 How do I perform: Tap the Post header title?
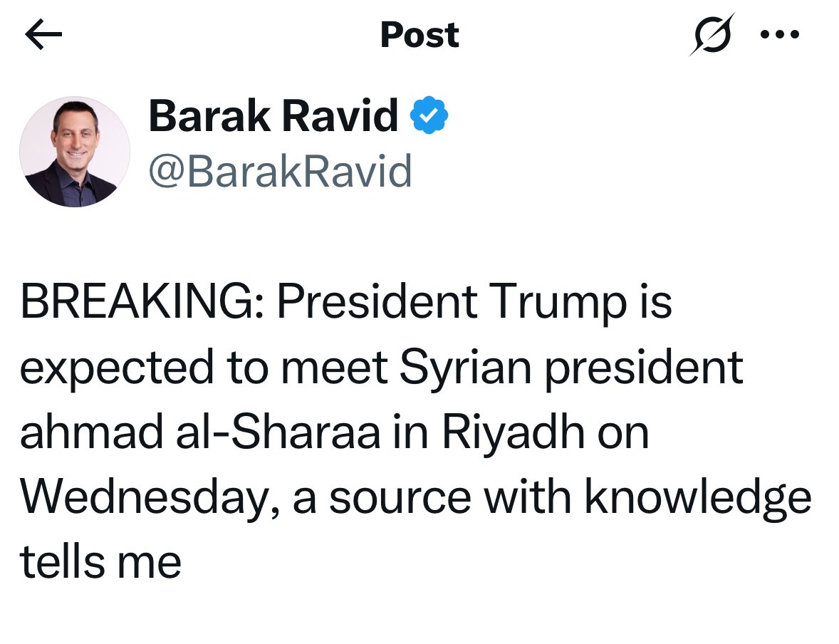pyautogui.click(x=419, y=35)
